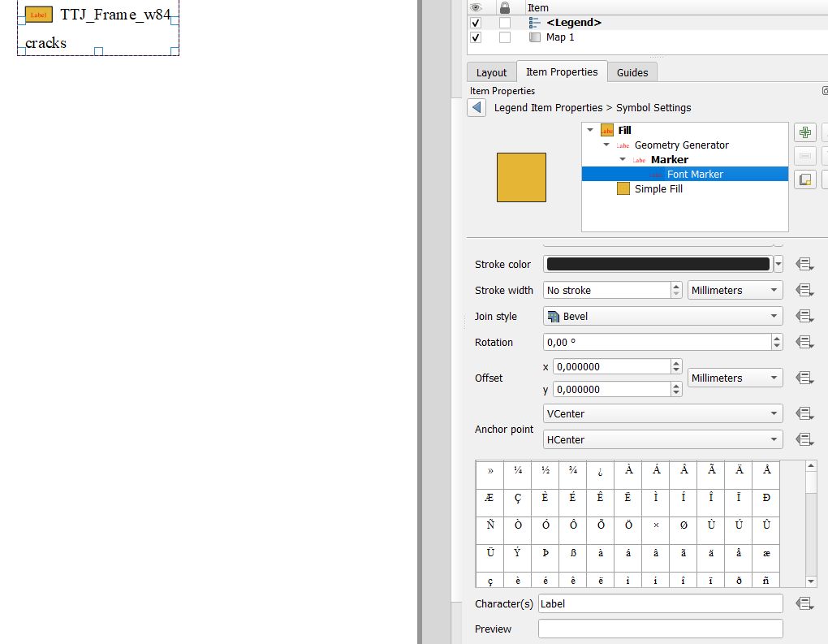Select the Simple Fill symbol layer
This screenshot has height=644, width=828.
pyautogui.click(x=658, y=188)
